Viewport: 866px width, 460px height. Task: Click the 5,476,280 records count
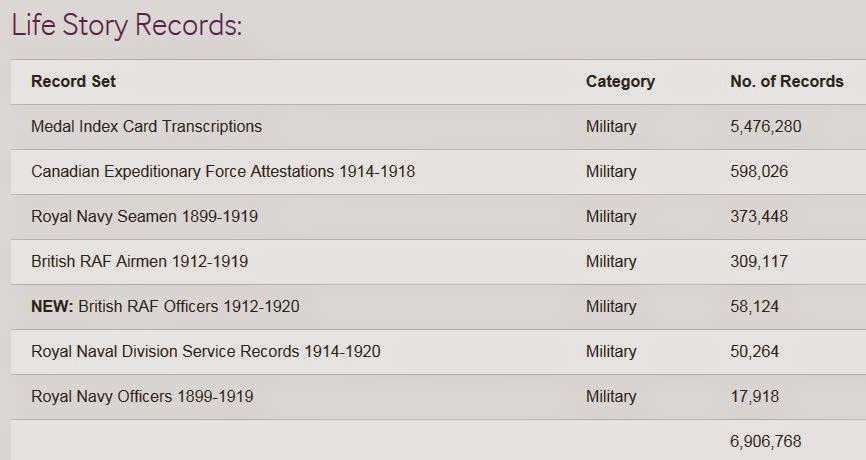[x=765, y=127]
